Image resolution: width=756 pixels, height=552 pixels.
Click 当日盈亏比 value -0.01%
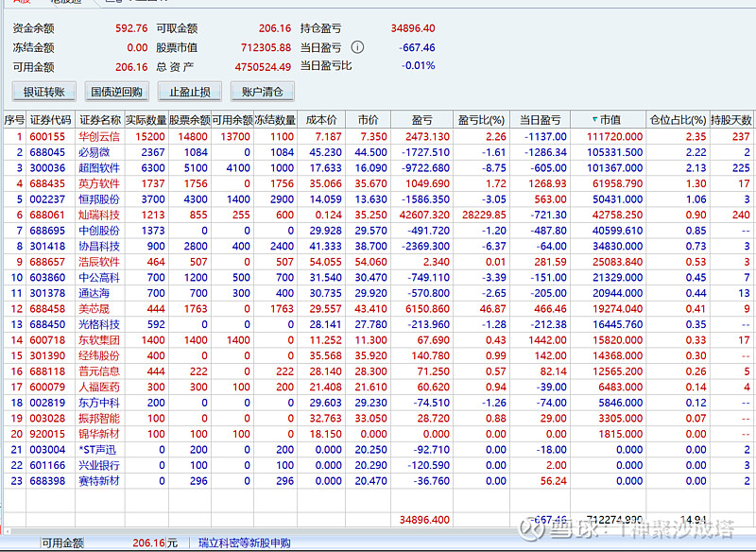418,65
